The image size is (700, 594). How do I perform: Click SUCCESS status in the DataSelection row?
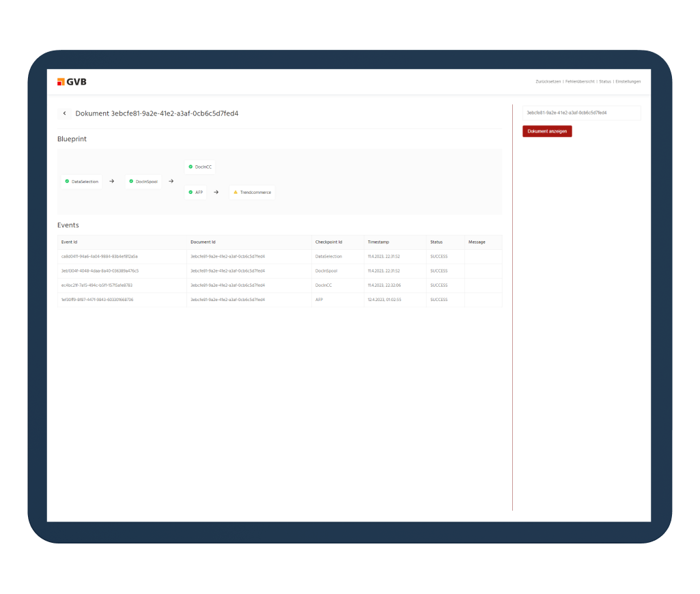point(439,257)
